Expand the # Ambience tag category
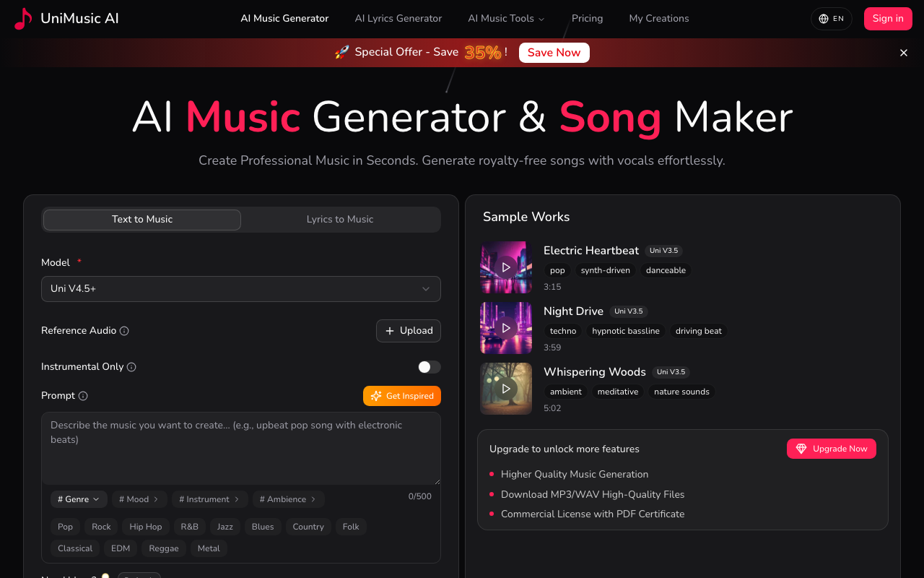The width and height of the screenshot is (924, 578). click(289, 499)
